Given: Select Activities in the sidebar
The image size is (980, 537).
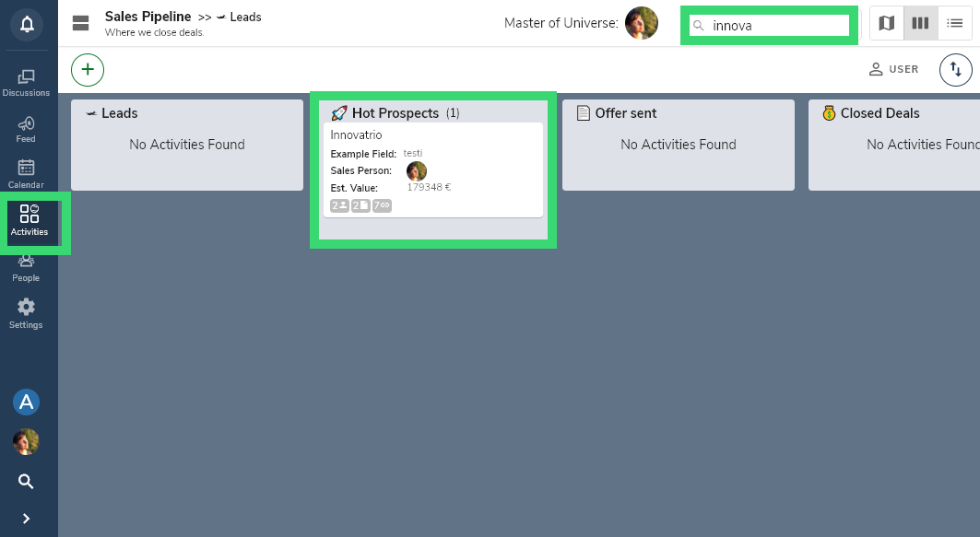Looking at the screenshot, I should tap(30, 221).
